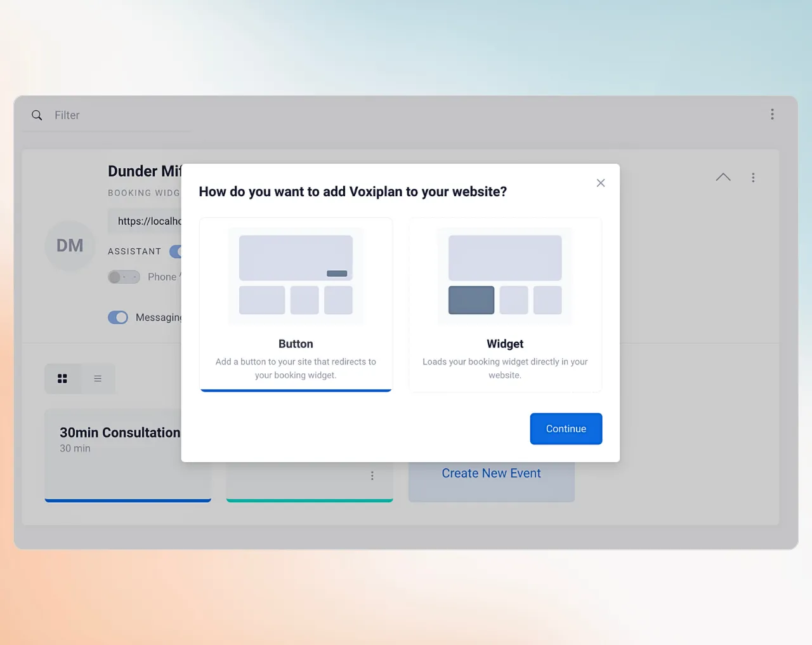Toggle the Assistant switch
Viewport: 812px width, 645px height.
(x=176, y=251)
